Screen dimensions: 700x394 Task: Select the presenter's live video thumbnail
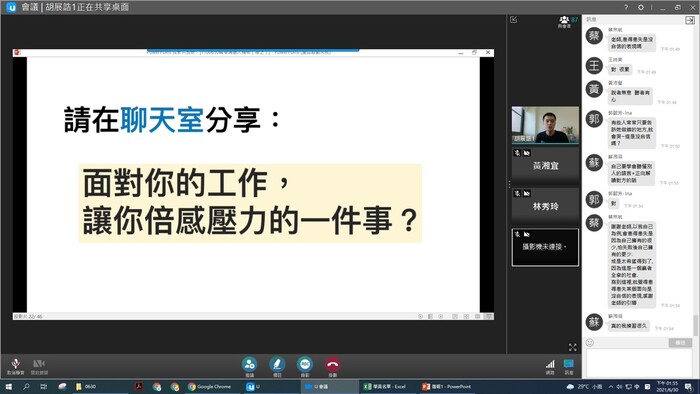(x=545, y=125)
